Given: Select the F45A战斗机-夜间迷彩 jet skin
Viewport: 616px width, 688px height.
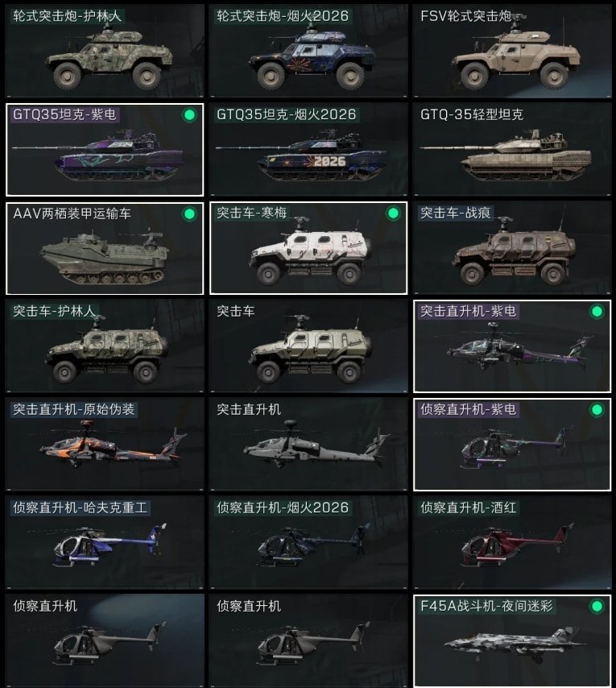Looking at the screenshot, I should coord(512,641).
